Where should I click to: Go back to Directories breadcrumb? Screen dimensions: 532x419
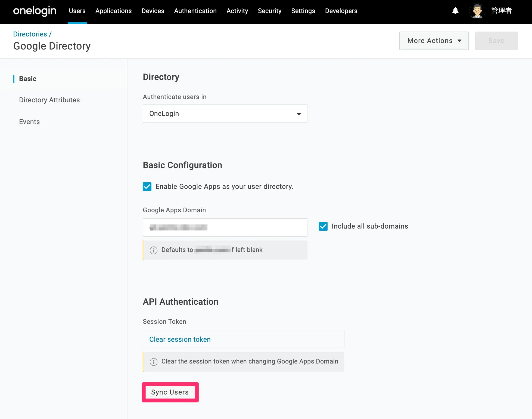(x=30, y=34)
